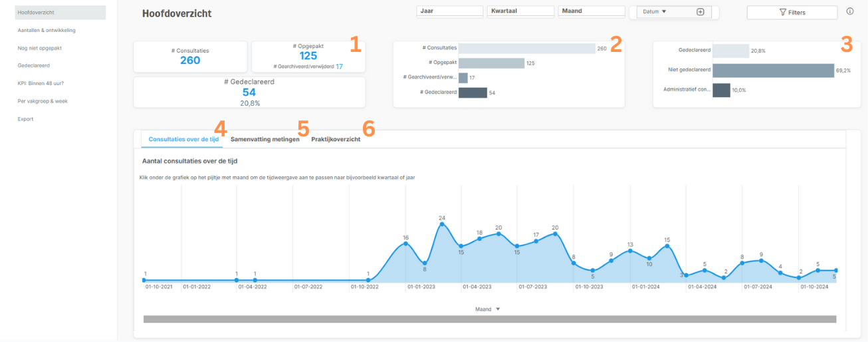
Task: Select the Jaar filter field
Action: point(449,11)
